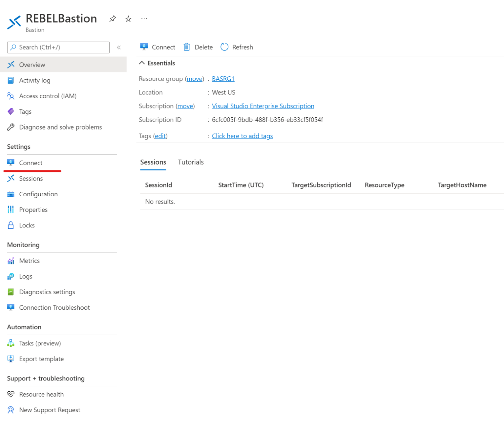Refresh the Bastion overview
Viewport: 504px width, 430px height.
tap(236, 47)
